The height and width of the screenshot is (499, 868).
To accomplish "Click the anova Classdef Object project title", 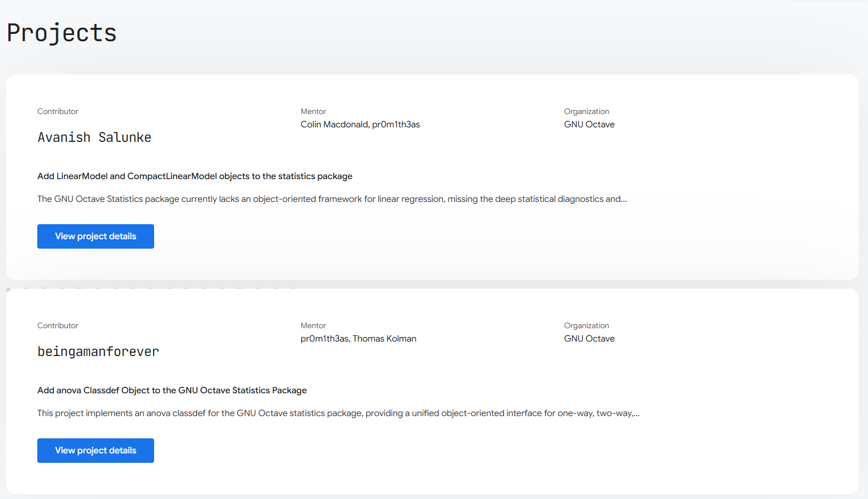I will click(172, 391).
